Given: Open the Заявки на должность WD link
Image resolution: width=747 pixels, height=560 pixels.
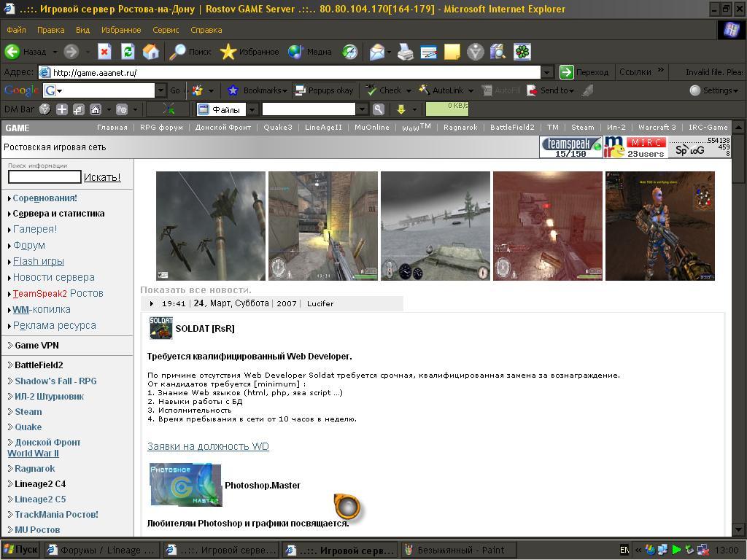Looking at the screenshot, I should [208, 446].
